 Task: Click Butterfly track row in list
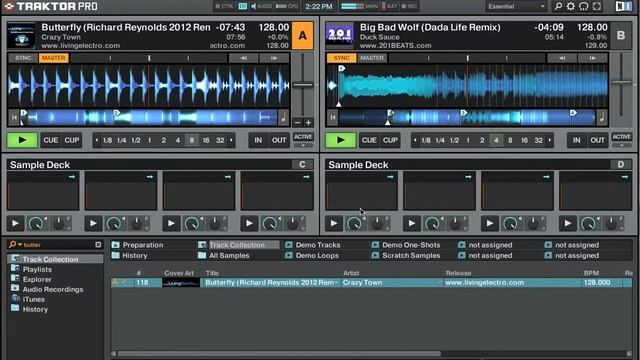coord(371,282)
